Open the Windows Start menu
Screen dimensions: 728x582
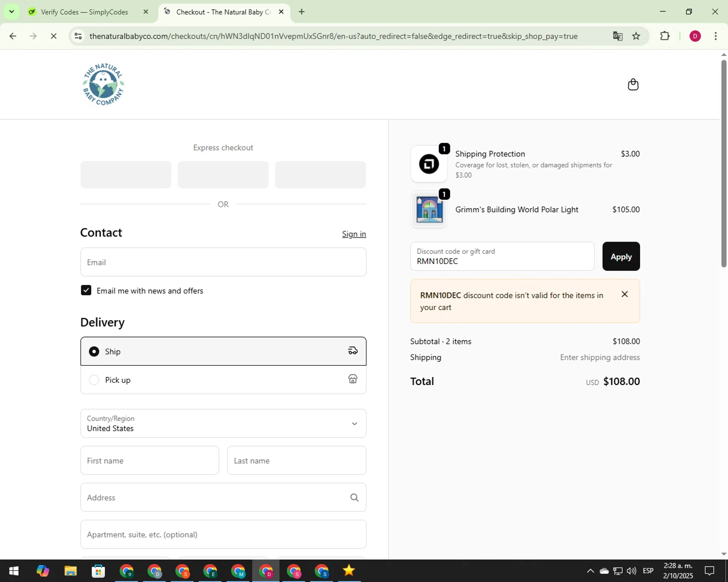[x=14, y=571]
